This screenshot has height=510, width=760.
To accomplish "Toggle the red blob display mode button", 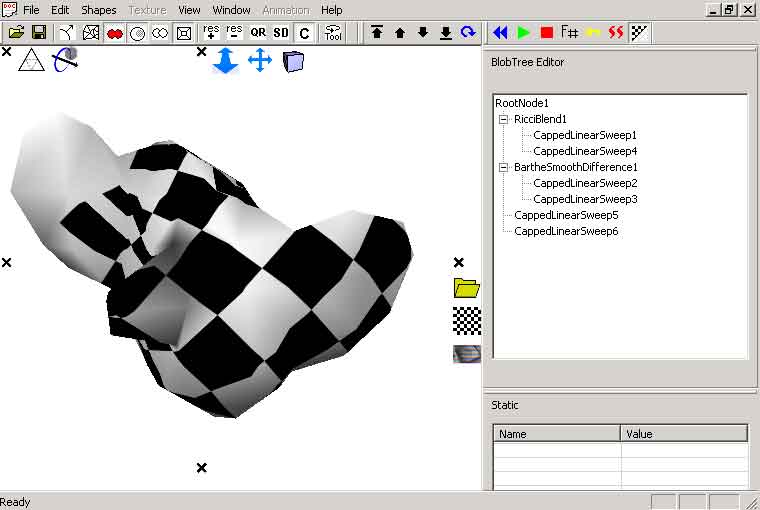I will [x=114, y=33].
